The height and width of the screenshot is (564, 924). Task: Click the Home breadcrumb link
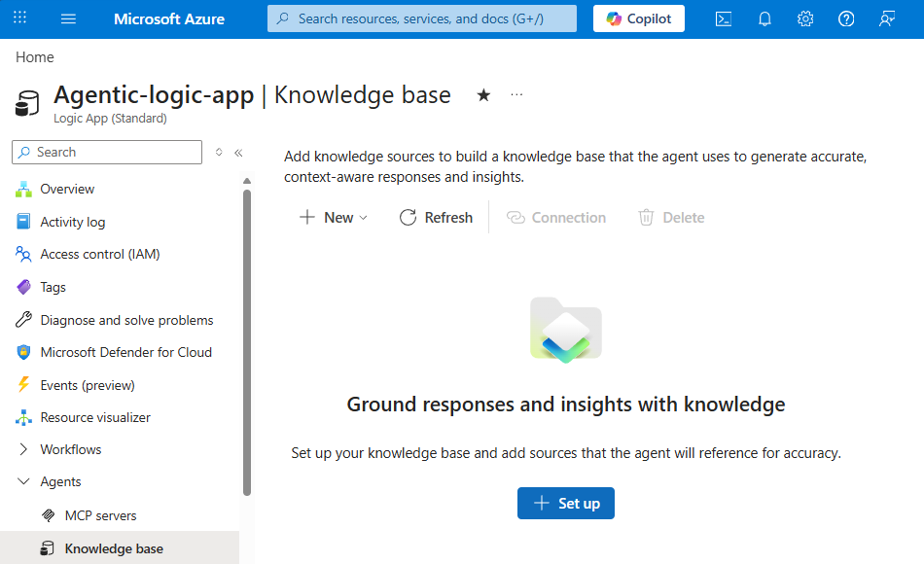tap(35, 57)
